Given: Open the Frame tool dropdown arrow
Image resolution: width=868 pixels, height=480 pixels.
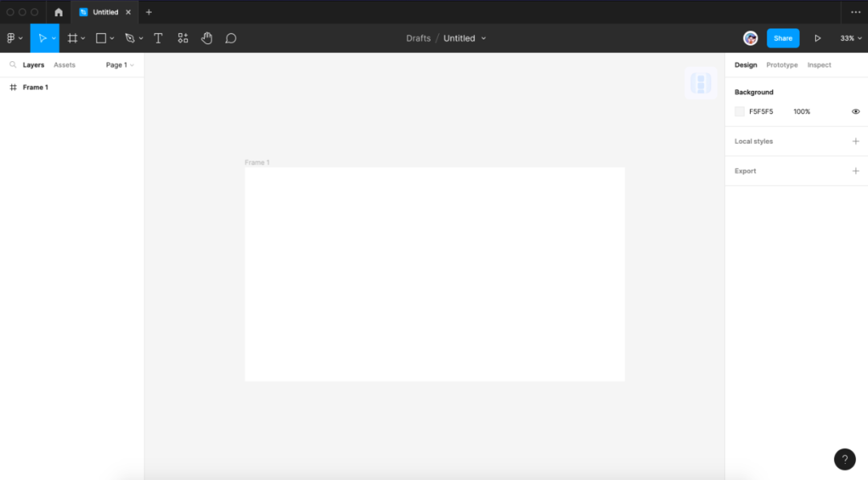Looking at the screenshot, I should (83, 39).
